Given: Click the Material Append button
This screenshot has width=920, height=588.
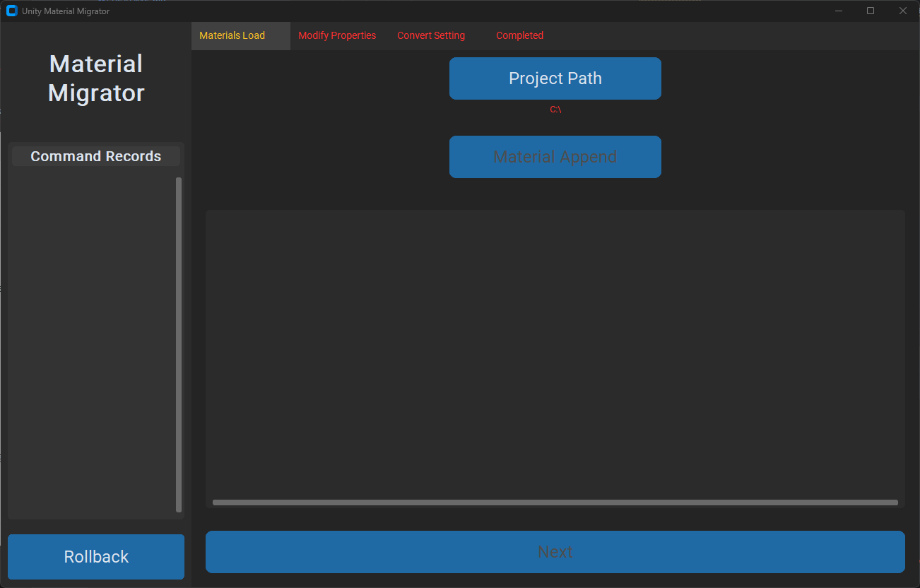Looking at the screenshot, I should 555,157.
